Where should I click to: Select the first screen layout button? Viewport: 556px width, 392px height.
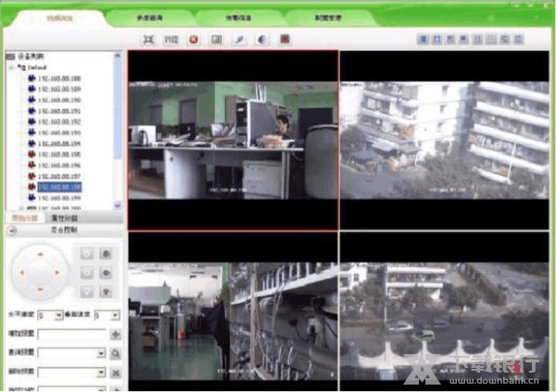tap(423, 40)
